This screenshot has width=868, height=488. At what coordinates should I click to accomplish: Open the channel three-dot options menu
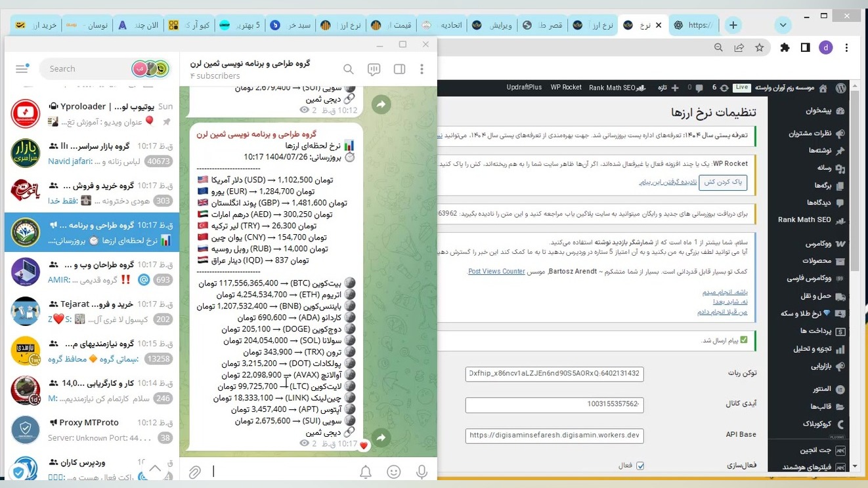point(422,70)
